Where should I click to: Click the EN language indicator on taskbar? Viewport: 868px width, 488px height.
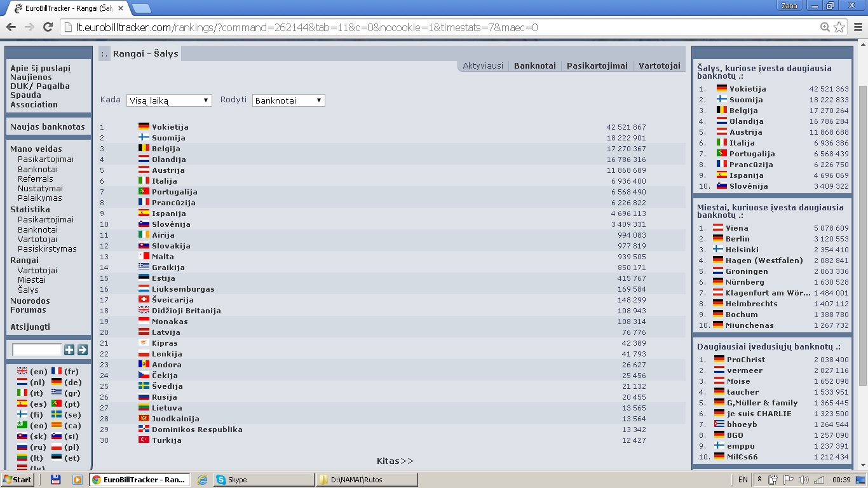point(743,480)
